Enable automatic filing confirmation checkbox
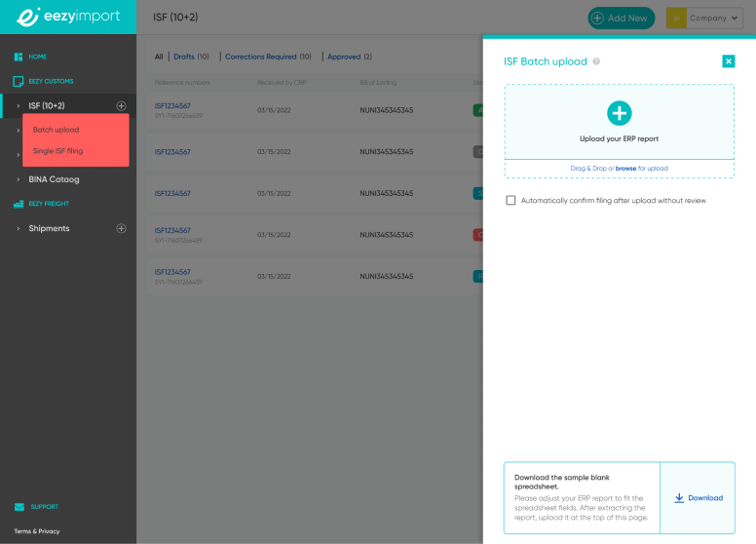Screen dimensions: 756x544 (x=510, y=200)
